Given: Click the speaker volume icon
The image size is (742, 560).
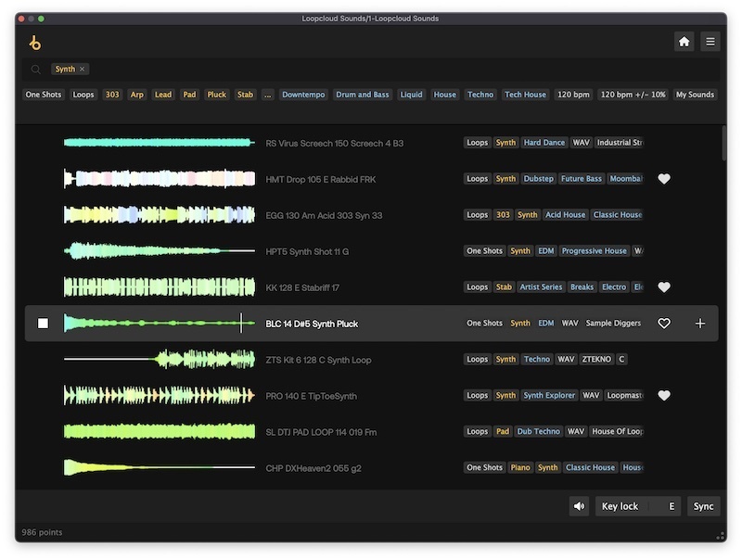Looking at the screenshot, I should 580,506.
